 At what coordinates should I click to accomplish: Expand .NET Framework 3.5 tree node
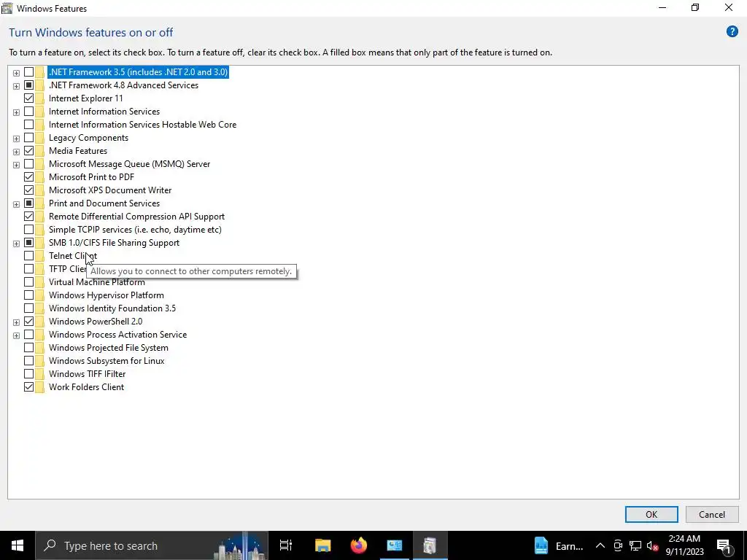point(16,73)
